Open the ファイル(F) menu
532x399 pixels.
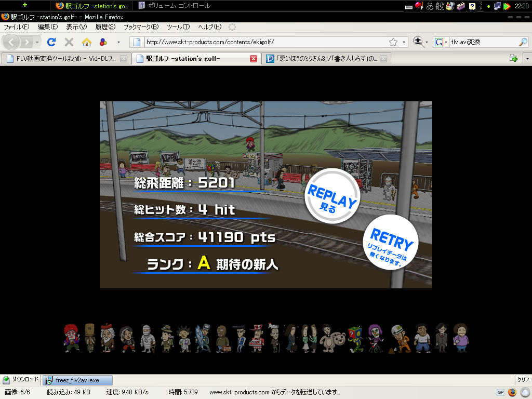(16, 27)
